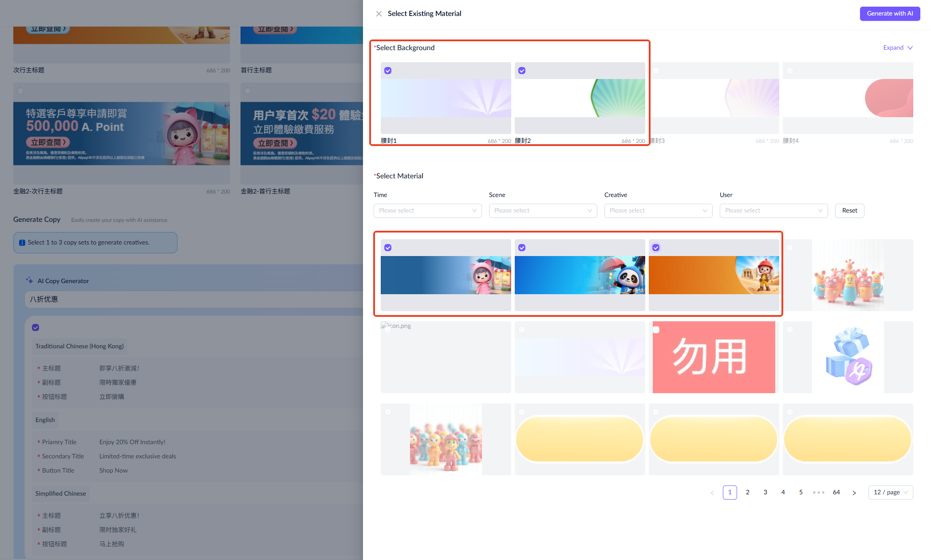Go to page 2 of materials
This screenshot has width=931, height=560.
747,492
